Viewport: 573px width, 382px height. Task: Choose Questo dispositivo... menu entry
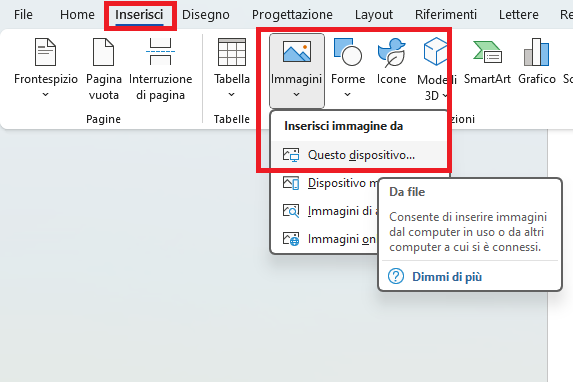pyautogui.click(x=359, y=155)
